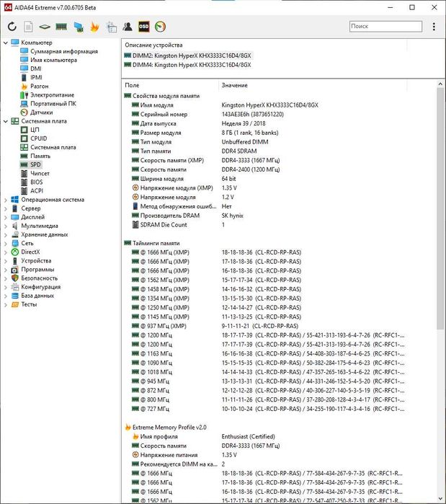Click the user silhouette toolbar icon
446x504 pixels.
tap(128, 27)
